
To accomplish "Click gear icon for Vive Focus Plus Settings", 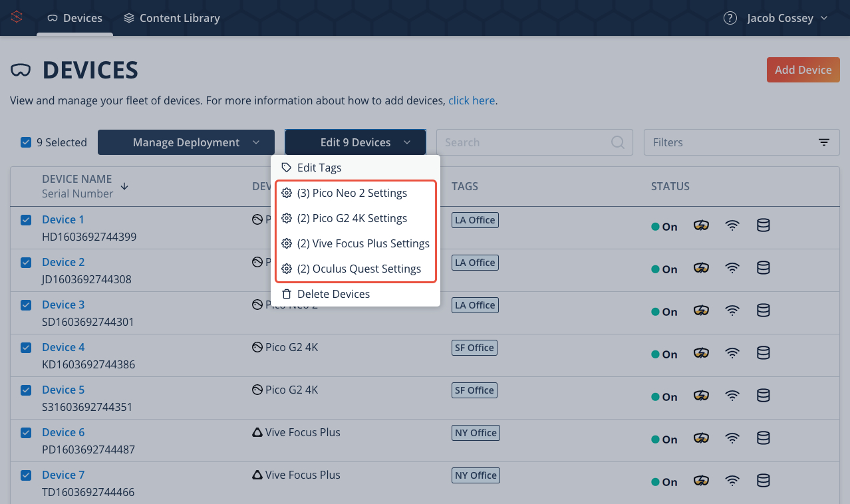I will pyautogui.click(x=287, y=244).
